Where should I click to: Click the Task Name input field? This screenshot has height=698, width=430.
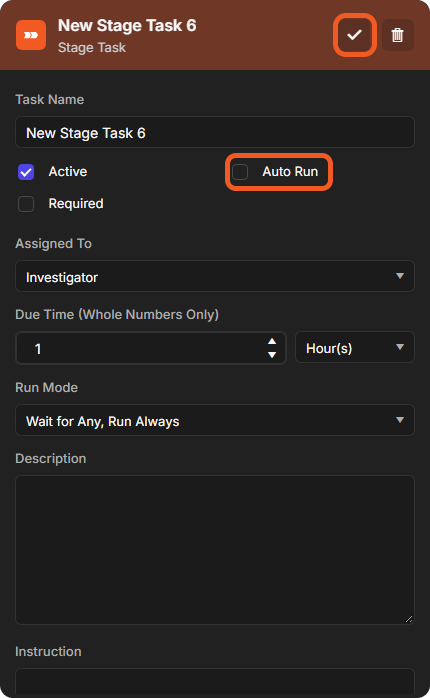click(215, 132)
